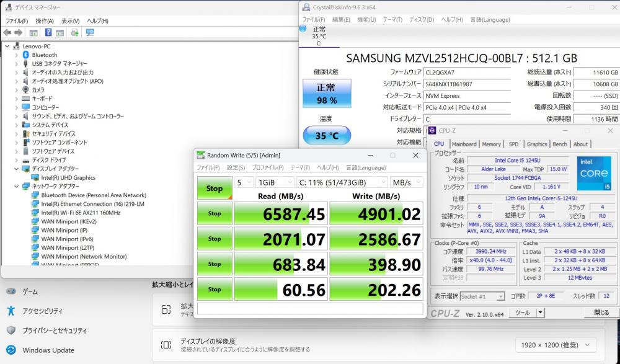620x364 pixels.
Task: Open the ツール dropdown arrow in CPU-Z
Action: [540, 313]
